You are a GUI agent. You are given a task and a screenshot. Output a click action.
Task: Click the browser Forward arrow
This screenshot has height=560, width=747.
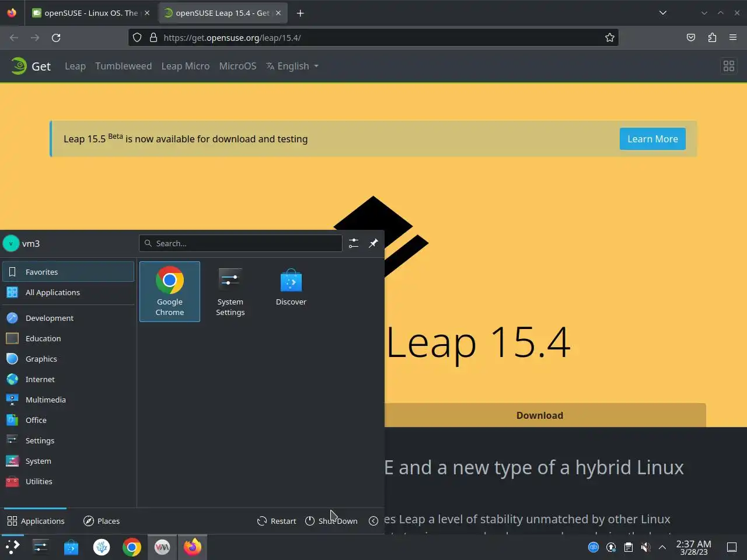(35, 37)
